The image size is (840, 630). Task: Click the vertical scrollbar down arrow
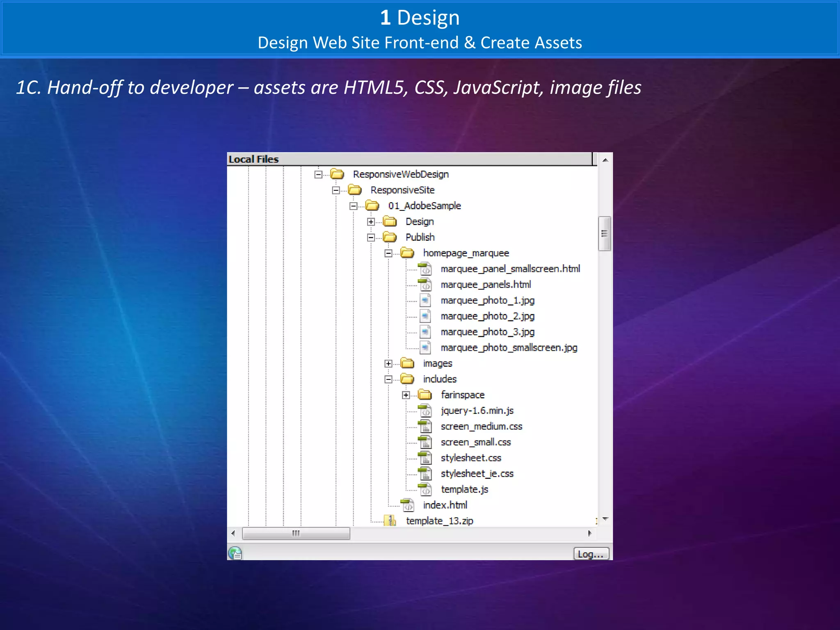pyautogui.click(x=605, y=520)
